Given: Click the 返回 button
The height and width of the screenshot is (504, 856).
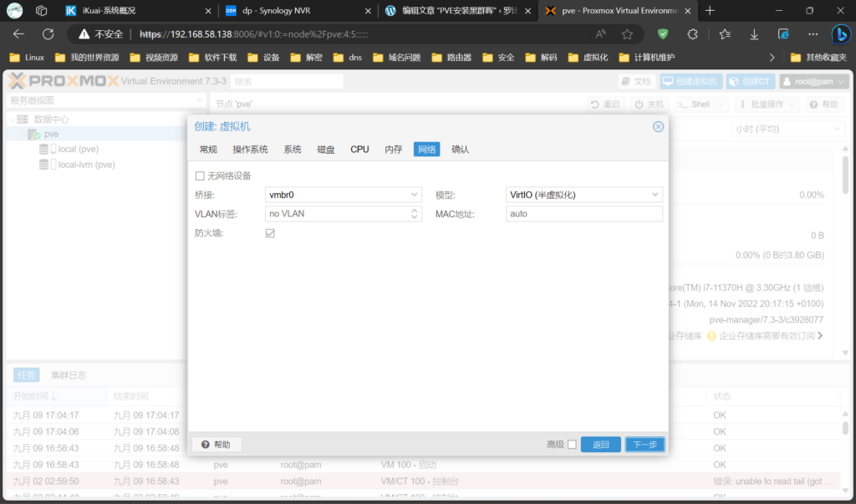Looking at the screenshot, I should click(x=601, y=445).
